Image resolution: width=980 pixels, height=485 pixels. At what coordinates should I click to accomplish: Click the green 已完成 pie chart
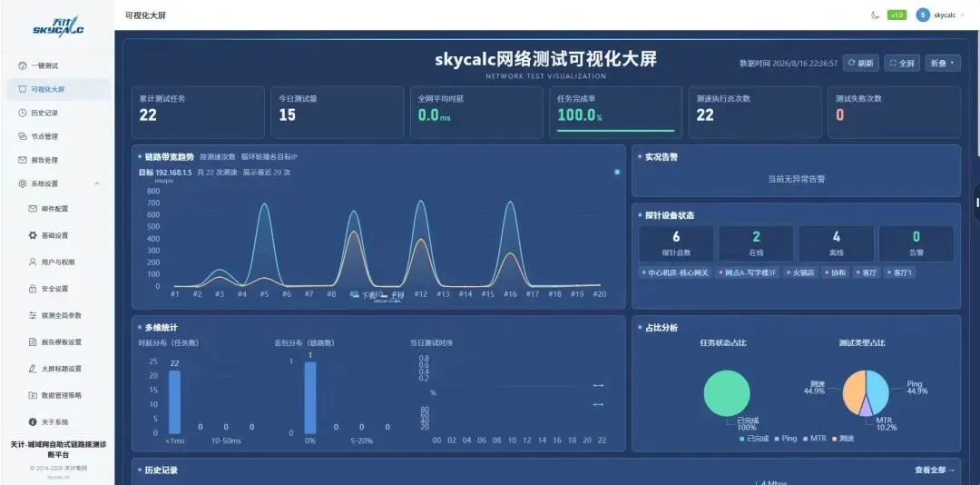click(726, 393)
